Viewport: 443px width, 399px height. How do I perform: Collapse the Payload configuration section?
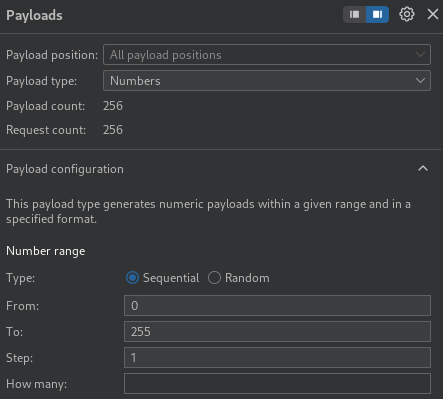click(x=423, y=168)
